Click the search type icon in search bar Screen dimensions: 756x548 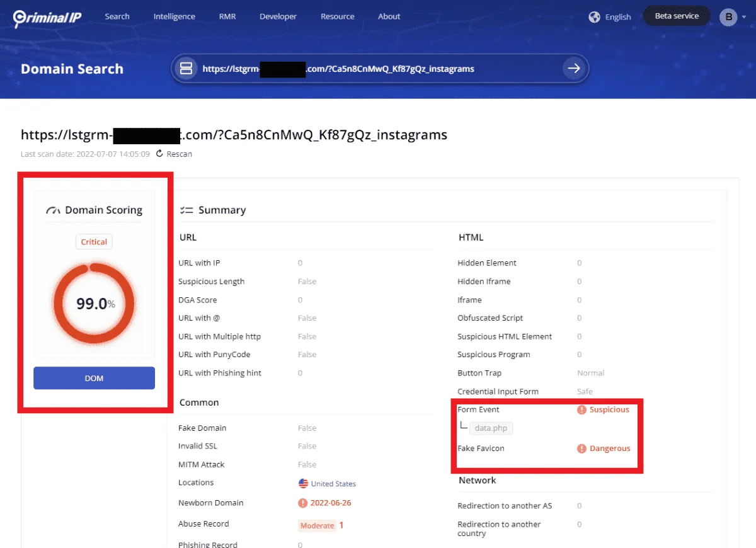(186, 69)
